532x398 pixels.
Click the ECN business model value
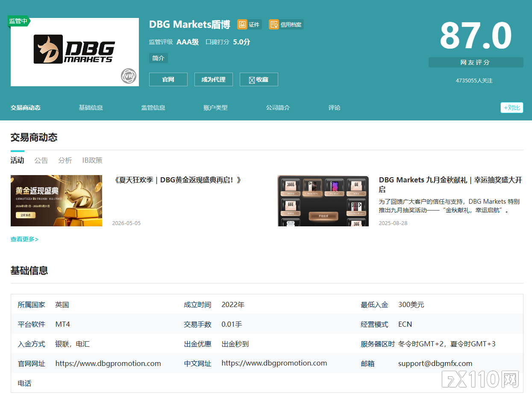click(x=405, y=325)
